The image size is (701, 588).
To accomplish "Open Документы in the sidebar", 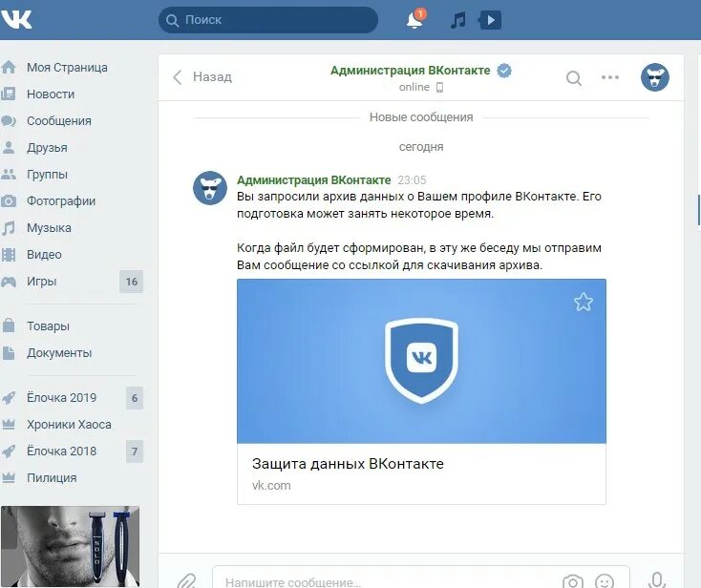I will point(59,353).
